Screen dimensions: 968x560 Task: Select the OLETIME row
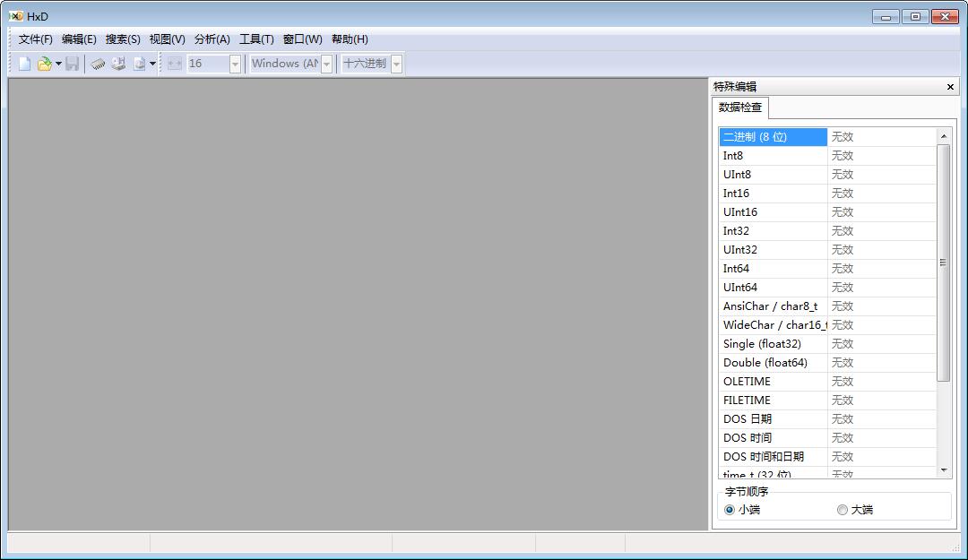pos(827,382)
